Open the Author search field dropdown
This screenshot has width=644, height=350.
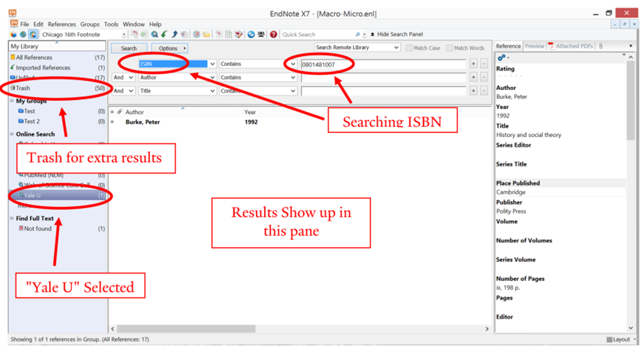coord(212,78)
